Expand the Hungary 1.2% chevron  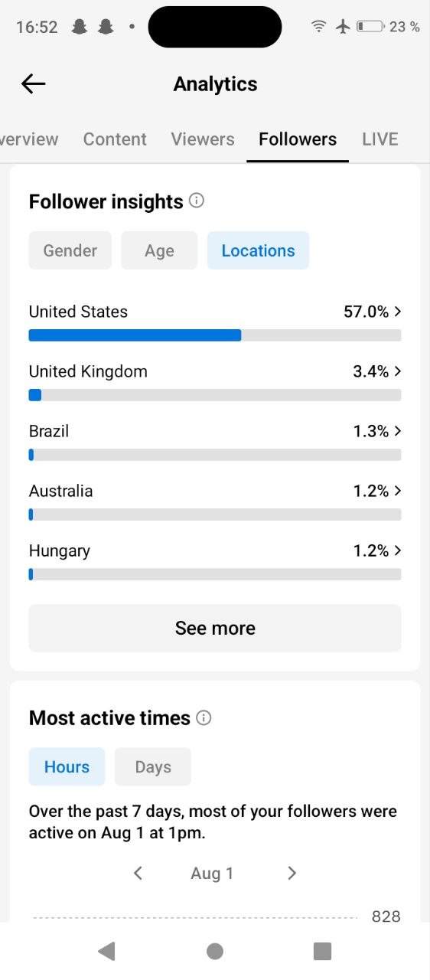coord(397,550)
